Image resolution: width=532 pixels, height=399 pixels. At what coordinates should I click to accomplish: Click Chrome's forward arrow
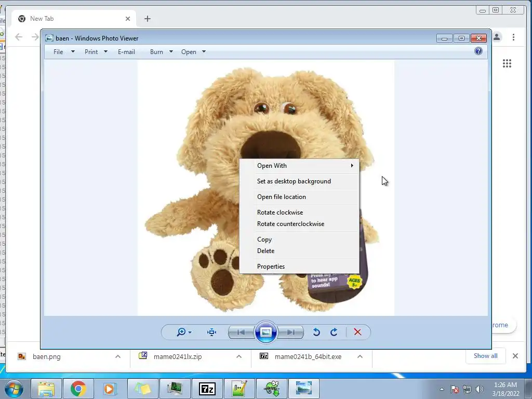pyautogui.click(x=35, y=37)
